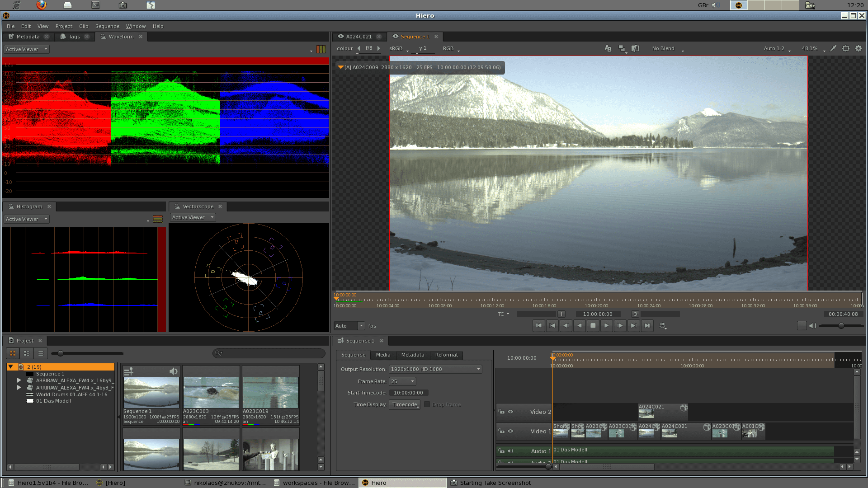Play the viewer in reverse
This screenshot has height=488, width=868.
(x=579, y=325)
